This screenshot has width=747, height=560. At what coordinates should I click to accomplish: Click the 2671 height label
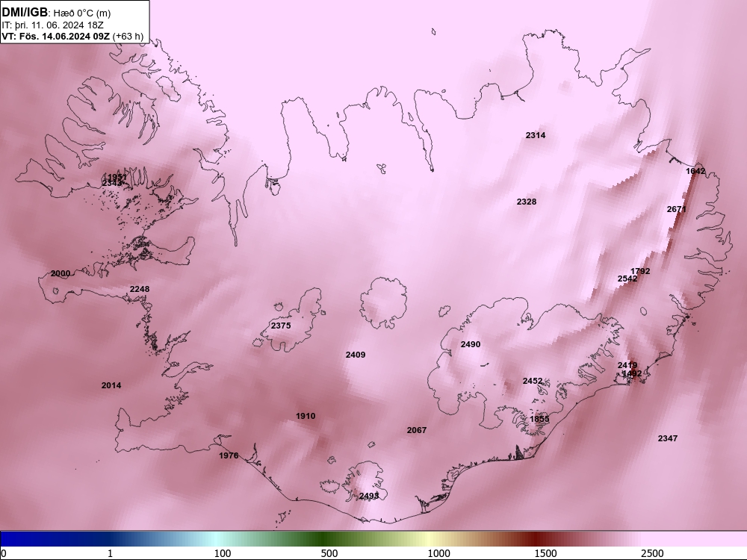coord(677,209)
